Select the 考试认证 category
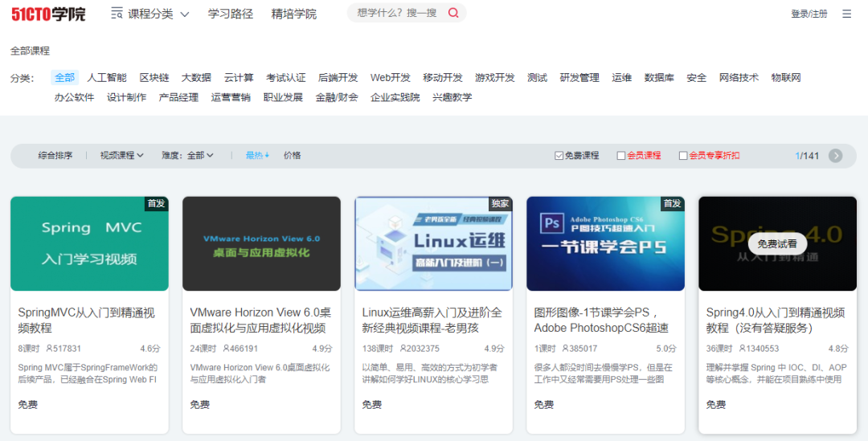This screenshot has width=868, height=441. point(285,77)
